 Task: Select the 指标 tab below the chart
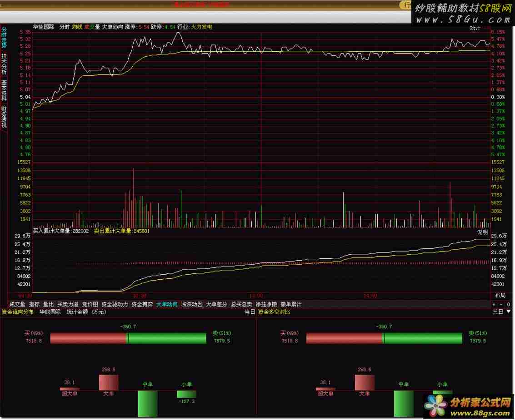coord(34,304)
